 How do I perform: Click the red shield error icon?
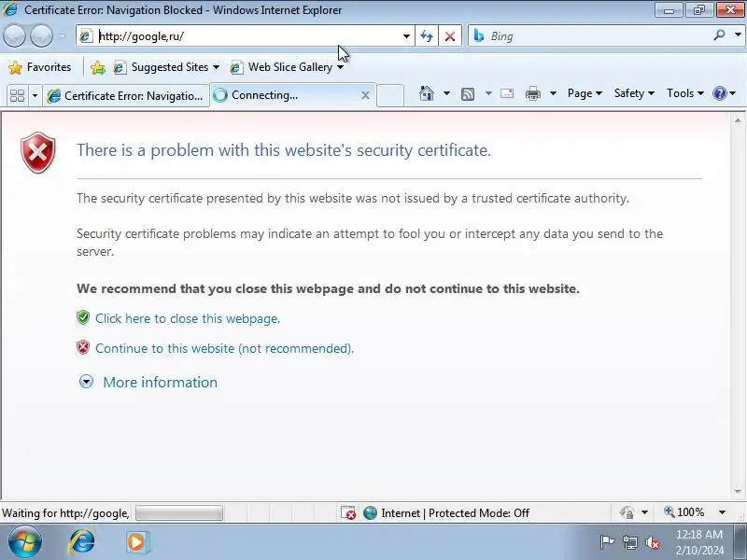pyautogui.click(x=38, y=152)
